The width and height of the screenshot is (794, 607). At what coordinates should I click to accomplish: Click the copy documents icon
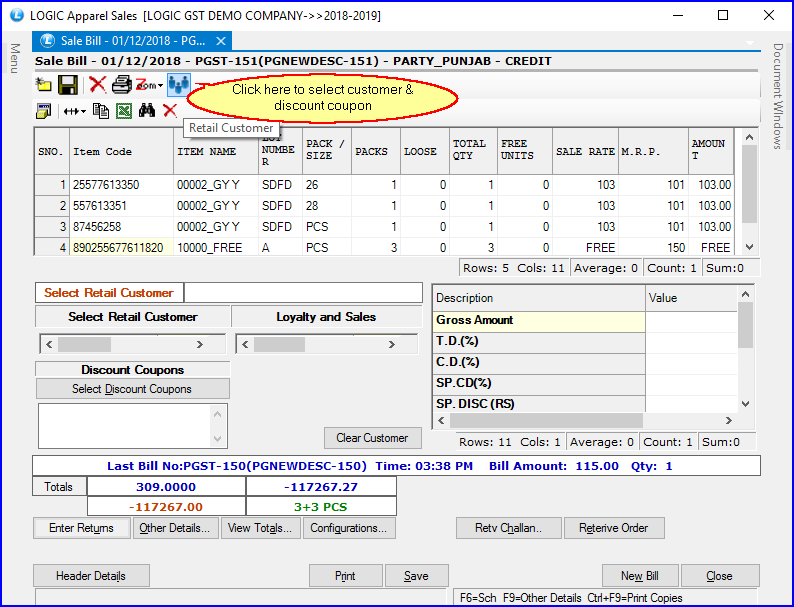coord(101,111)
